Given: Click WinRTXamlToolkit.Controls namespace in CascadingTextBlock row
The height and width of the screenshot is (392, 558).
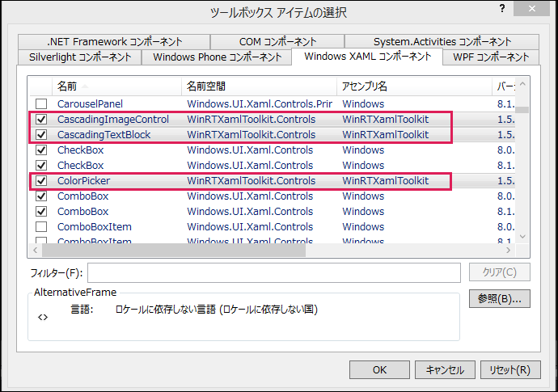Looking at the screenshot, I should coord(252,134).
